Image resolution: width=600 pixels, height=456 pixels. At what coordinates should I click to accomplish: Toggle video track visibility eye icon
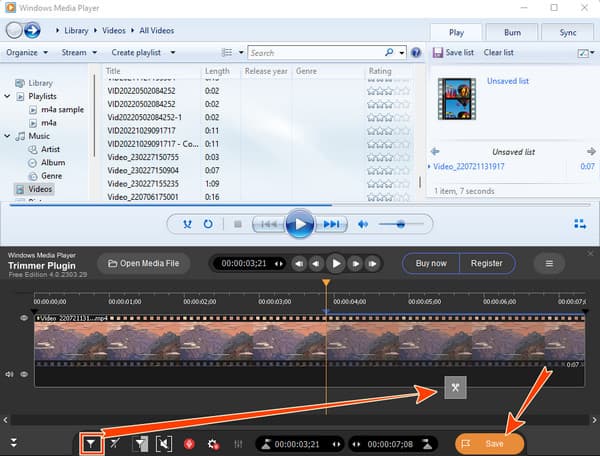coord(25,317)
